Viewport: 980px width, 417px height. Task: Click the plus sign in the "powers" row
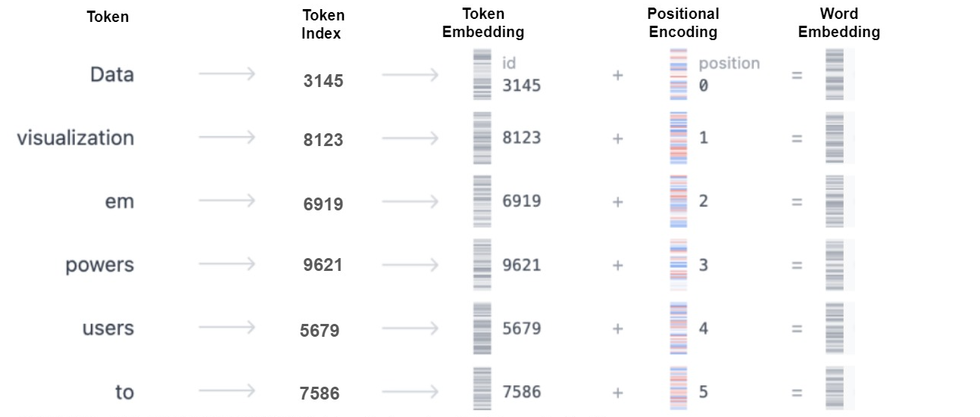click(618, 266)
